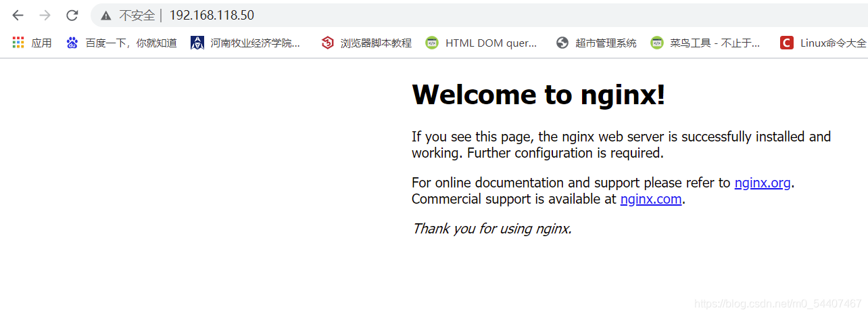
Task: Click the Baidu paw bookmark icon
Action: tap(72, 43)
